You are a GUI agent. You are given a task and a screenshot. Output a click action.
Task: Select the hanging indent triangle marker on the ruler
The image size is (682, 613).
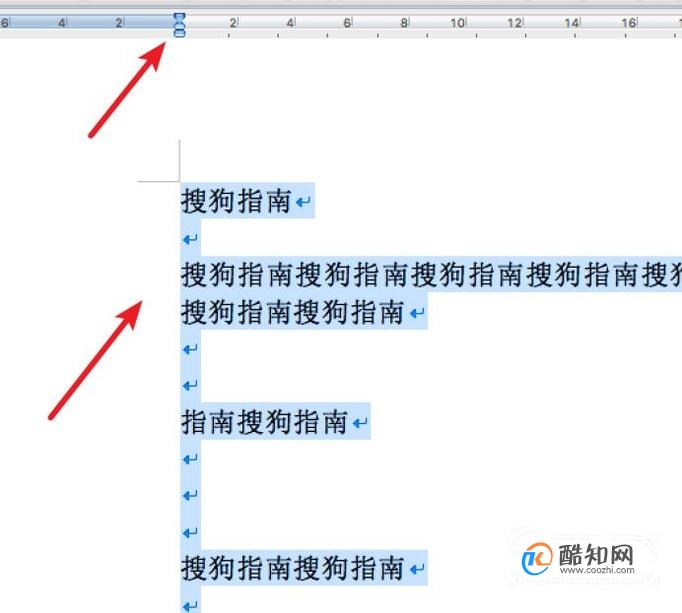(x=179, y=26)
